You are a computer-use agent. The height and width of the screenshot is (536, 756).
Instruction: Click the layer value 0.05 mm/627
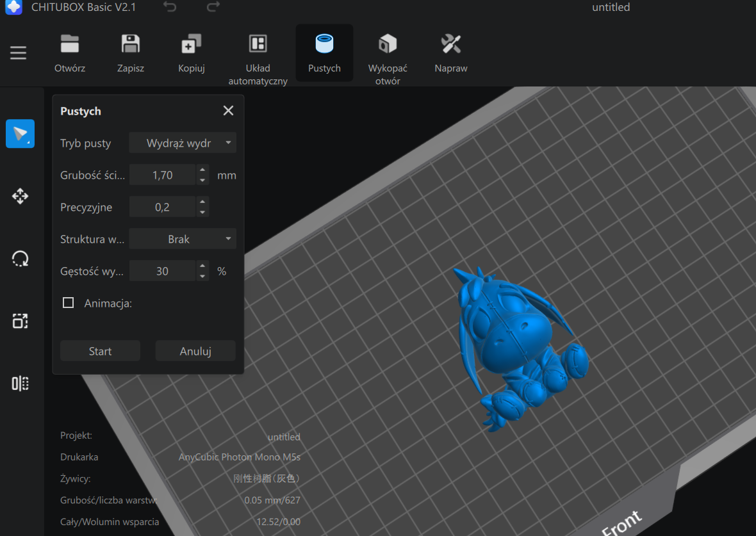(x=272, y=500)
